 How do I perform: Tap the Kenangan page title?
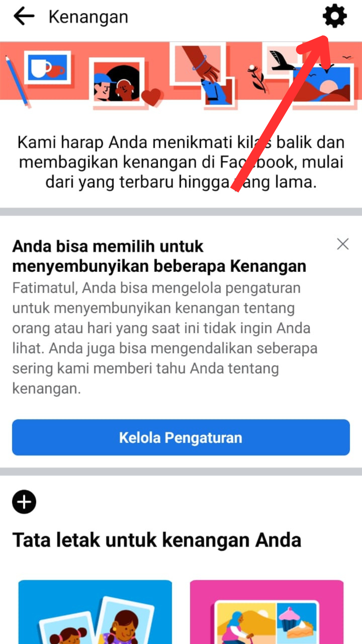click(x=88, y=17)
